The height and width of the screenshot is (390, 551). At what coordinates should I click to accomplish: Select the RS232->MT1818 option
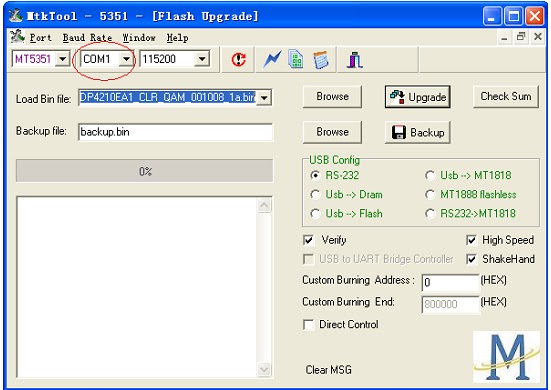pyautogui.click(x=430, y=213)
